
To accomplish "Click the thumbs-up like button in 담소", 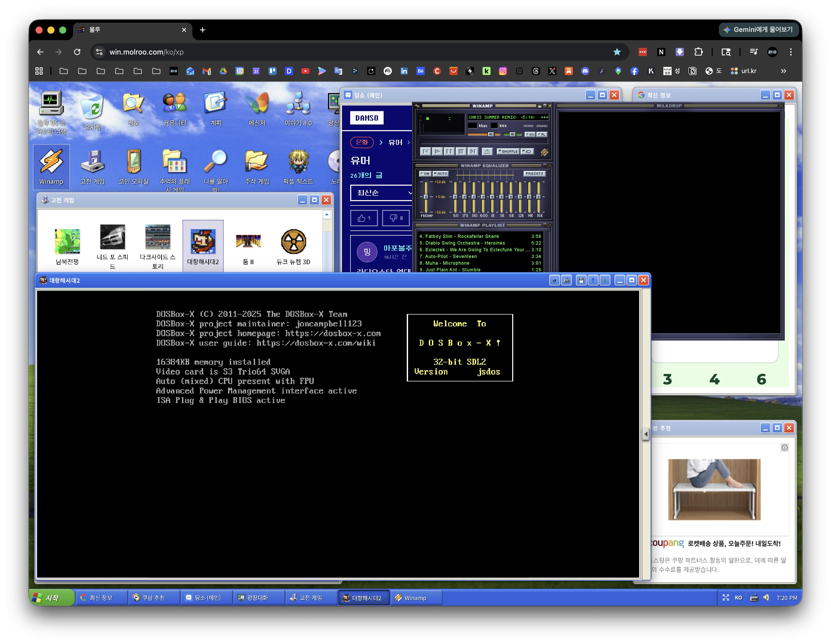I will (364, 218).
